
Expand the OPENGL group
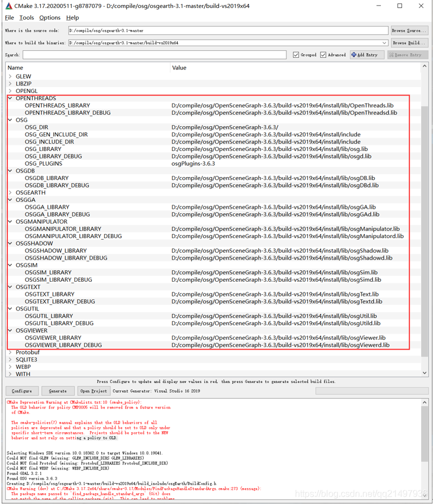coord(10,91)
